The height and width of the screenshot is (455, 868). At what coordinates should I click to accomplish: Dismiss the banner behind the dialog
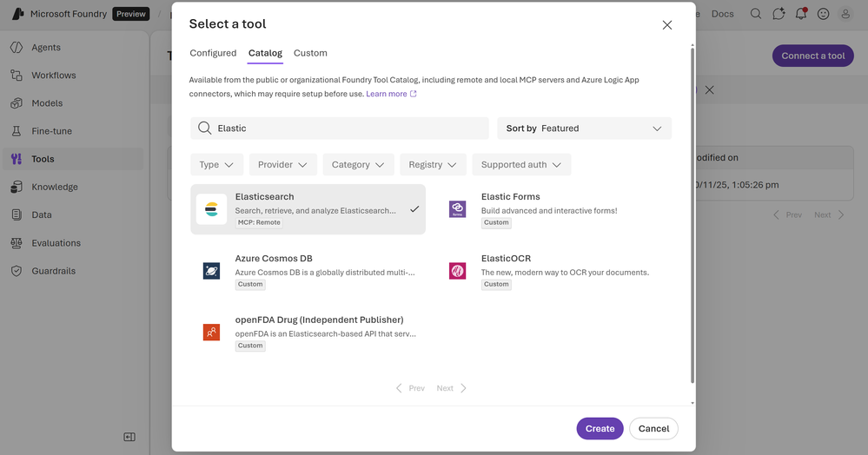point(709,89)
